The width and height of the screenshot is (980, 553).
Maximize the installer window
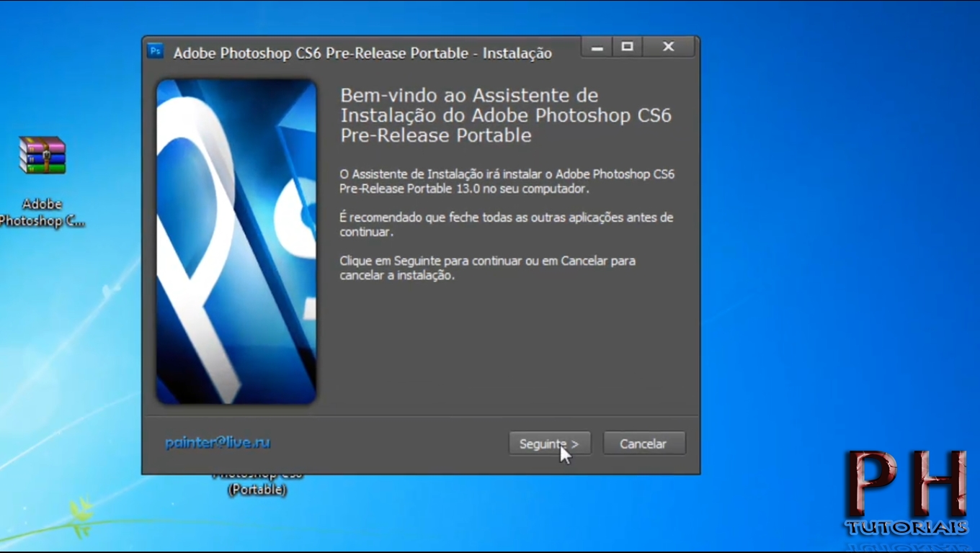627,48
